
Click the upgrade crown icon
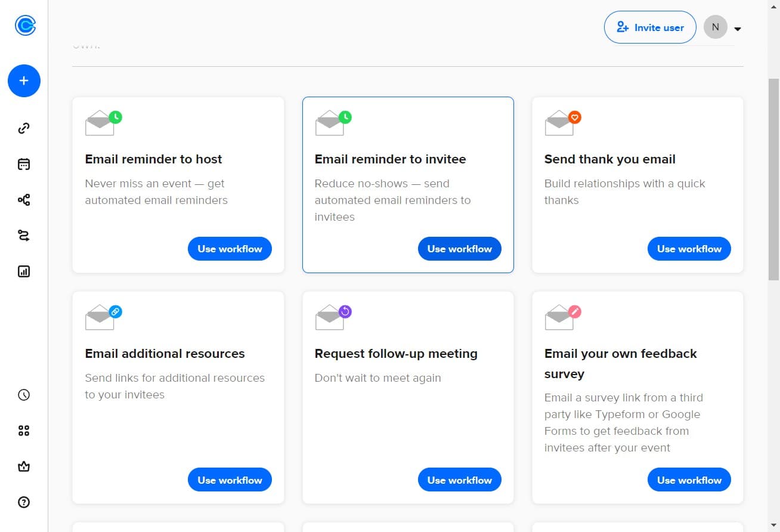click(24, 466)
